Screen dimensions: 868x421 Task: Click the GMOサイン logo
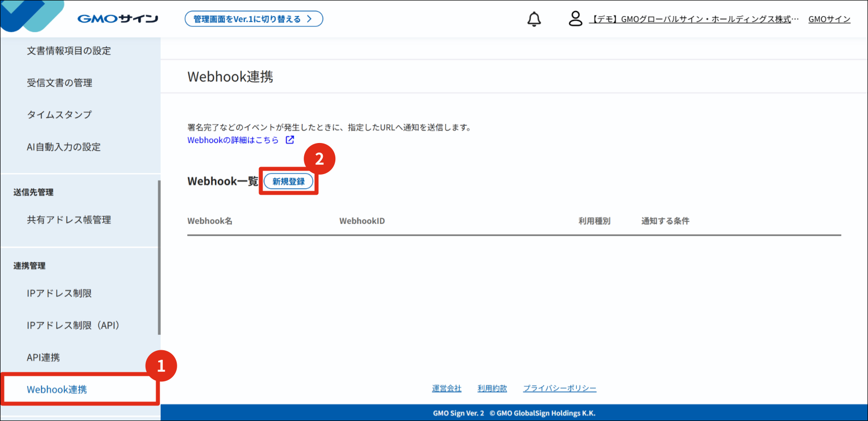117,19
